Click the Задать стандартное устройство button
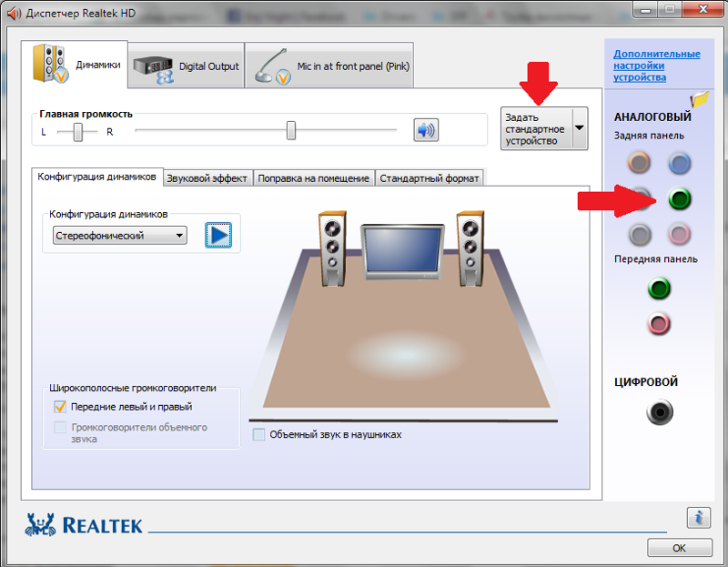This screenshot has height=567, width=728. (536, 128)
